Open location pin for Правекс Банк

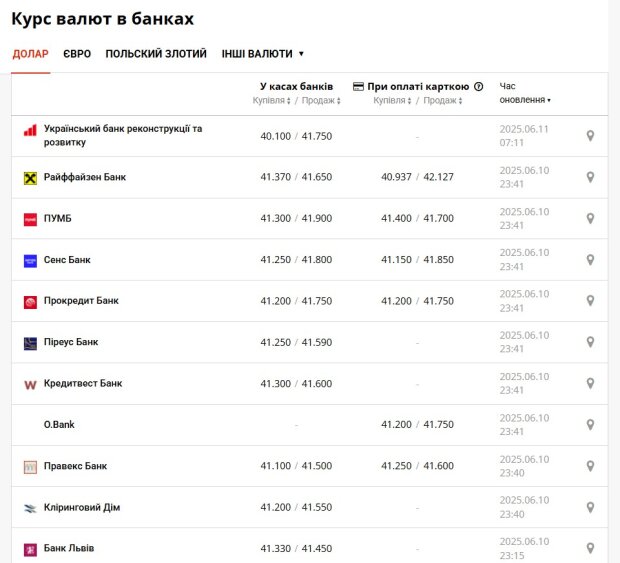590,466
